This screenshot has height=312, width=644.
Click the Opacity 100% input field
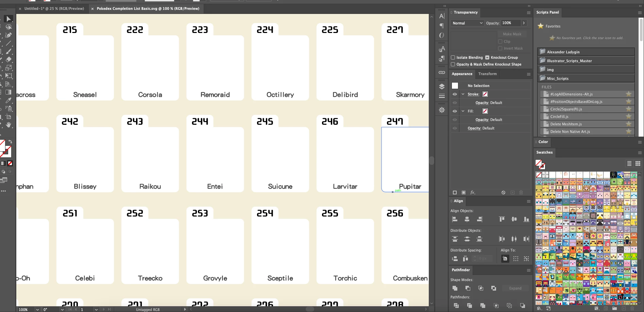[x=511, y=23]
